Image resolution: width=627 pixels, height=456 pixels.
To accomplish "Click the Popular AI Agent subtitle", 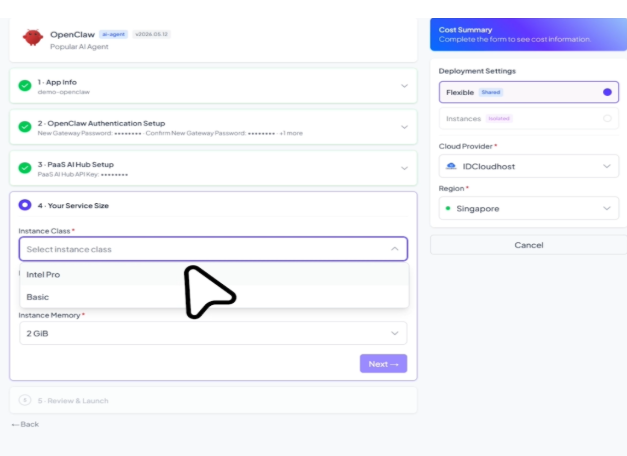I will 79,46.
